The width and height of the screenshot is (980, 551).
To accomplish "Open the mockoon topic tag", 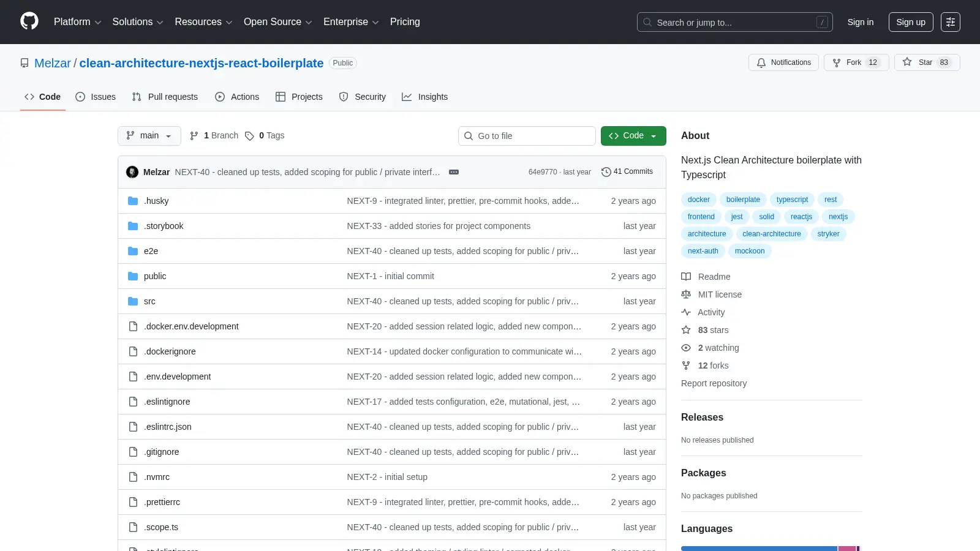I will 750,251.
